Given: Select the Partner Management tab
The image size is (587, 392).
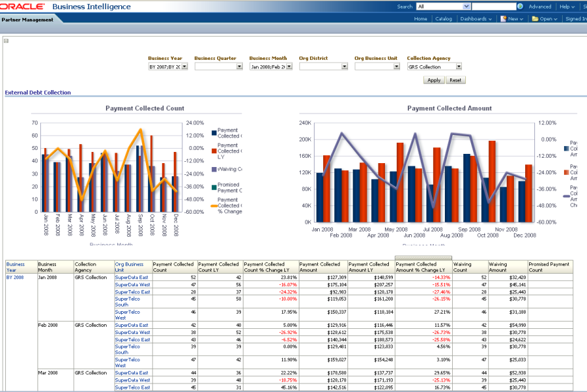Looking at the screenshot, I should 28,20.
